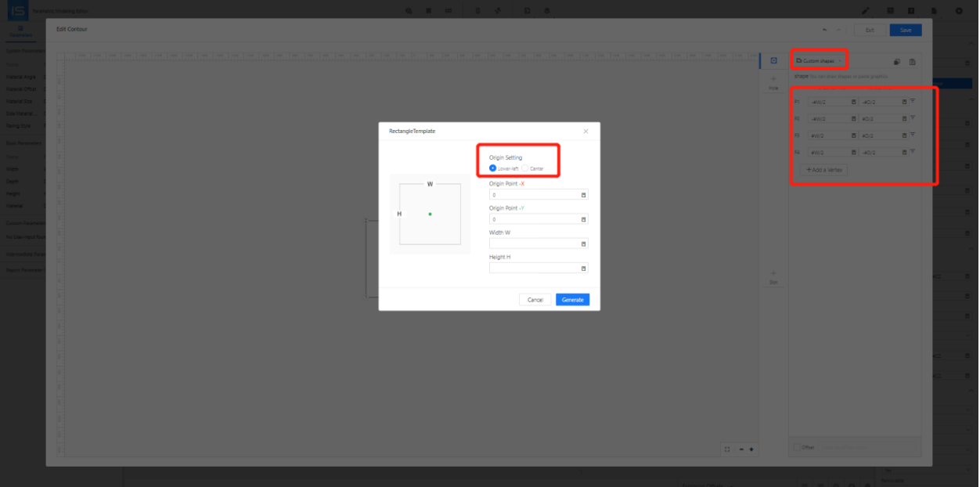Image resolution: width=980 pixels, height=487 pixels.
Task: Open the P1 vertex options icon
Action: (x=913, y=101)
